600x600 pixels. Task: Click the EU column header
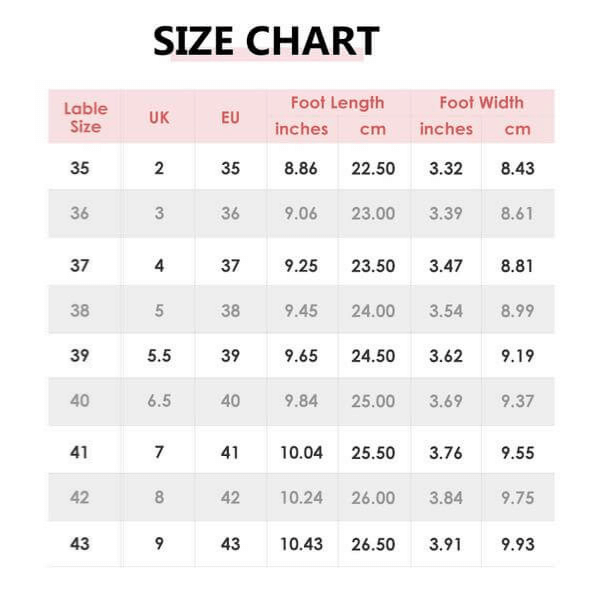click(x=231, y=117)
